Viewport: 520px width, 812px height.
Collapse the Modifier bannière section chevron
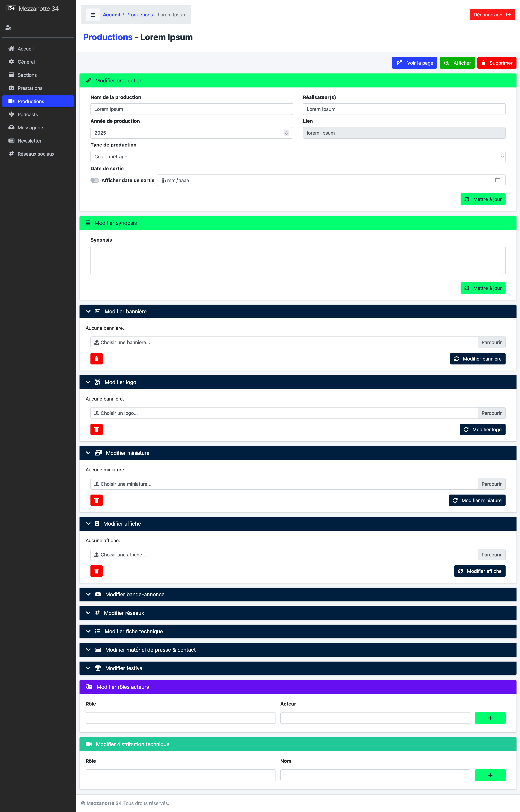coord(88,311)
